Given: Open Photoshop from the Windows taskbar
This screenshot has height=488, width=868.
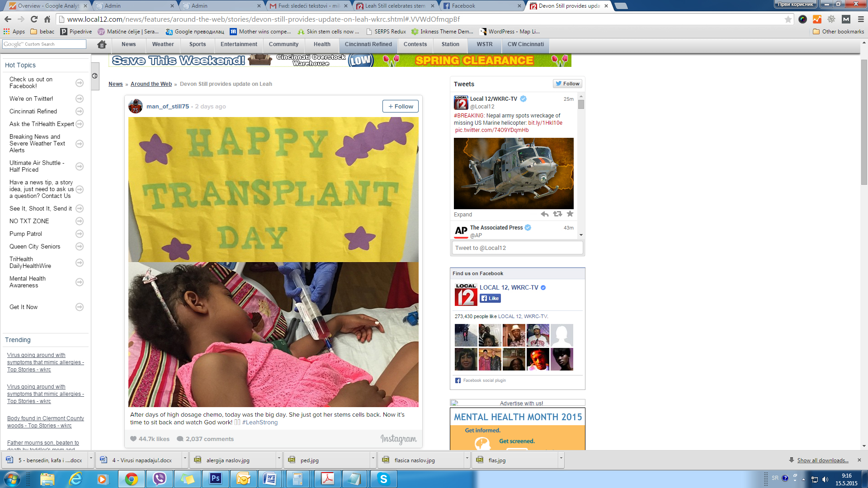Looking at the screenshot, I should pyautogui.click(x=216, y=479).
